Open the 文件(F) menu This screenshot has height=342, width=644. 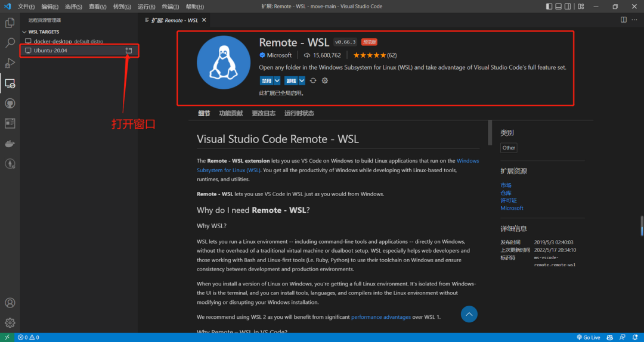pos(26,7)
